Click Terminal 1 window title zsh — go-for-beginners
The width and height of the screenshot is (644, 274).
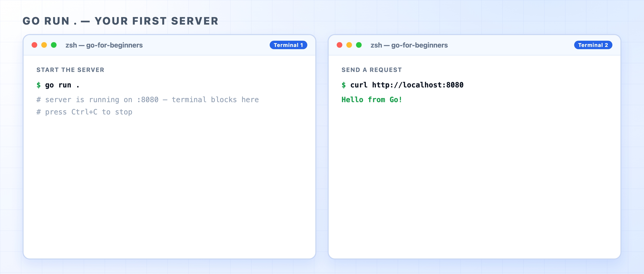click(104, 45)
